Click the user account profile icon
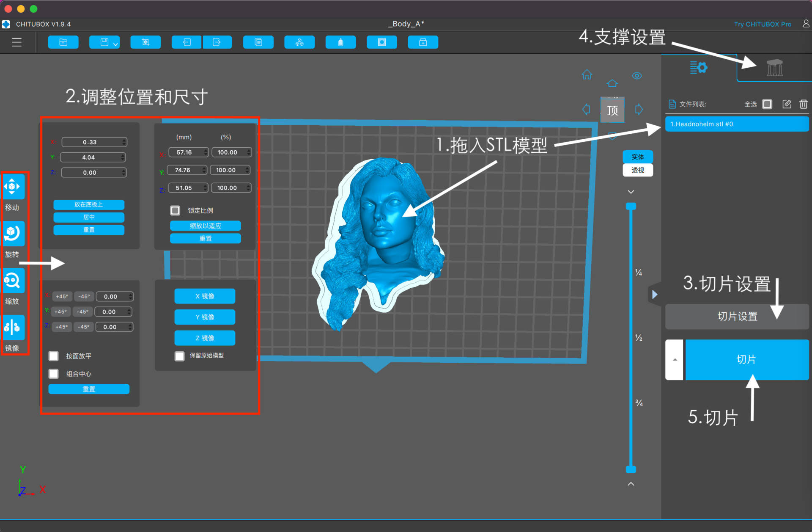The height and width of the screenshot is (532, 812). (x=806, y=24)
